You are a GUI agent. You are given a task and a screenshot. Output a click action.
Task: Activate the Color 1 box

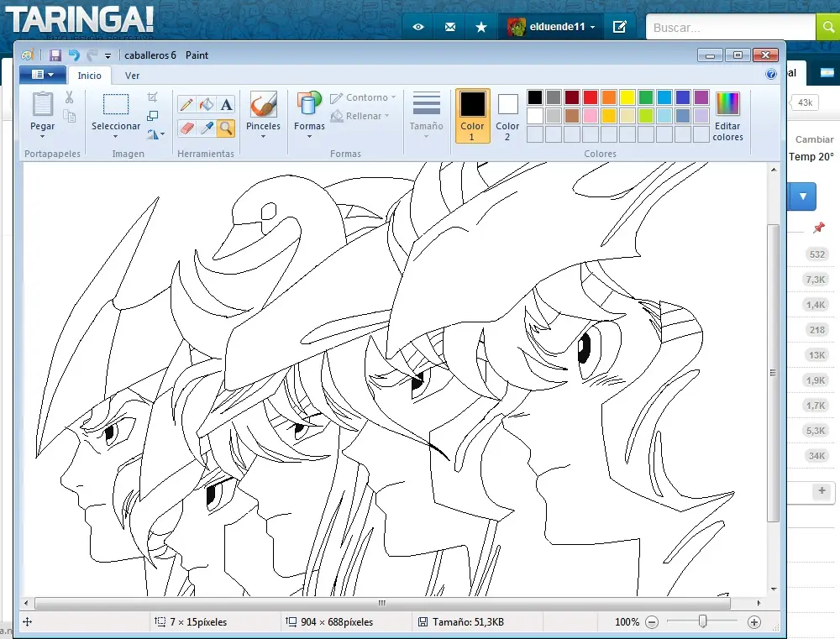[472, 115]
